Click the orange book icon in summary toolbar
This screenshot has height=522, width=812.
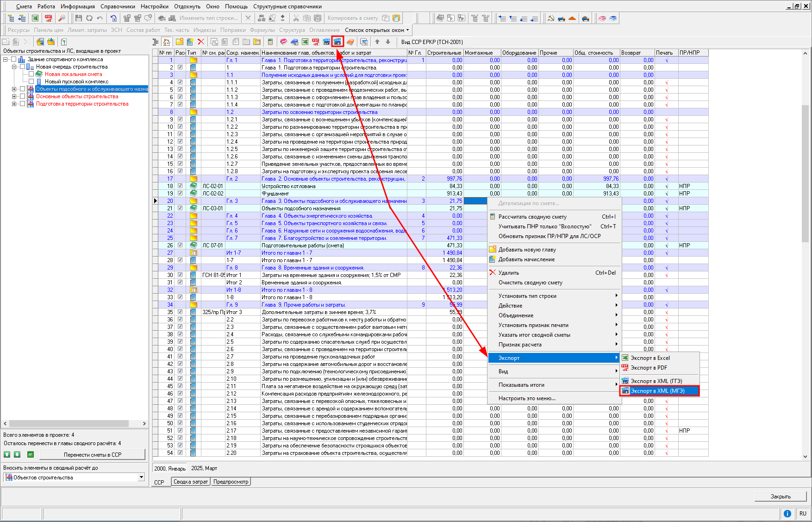350,42
